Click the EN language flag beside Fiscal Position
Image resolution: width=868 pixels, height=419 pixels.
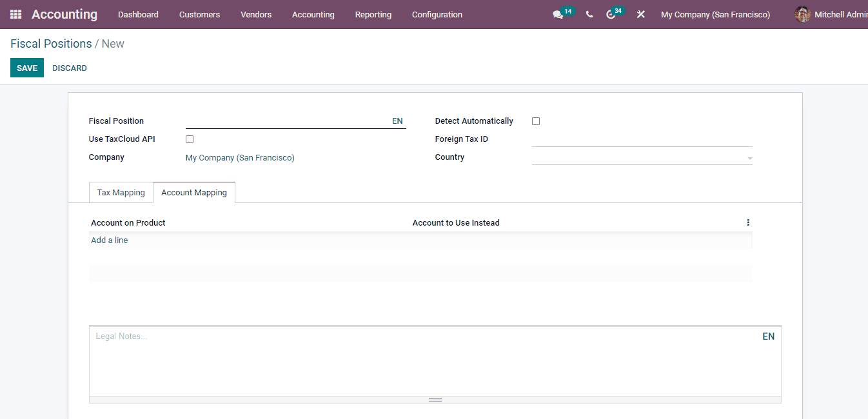click(397, 121)
